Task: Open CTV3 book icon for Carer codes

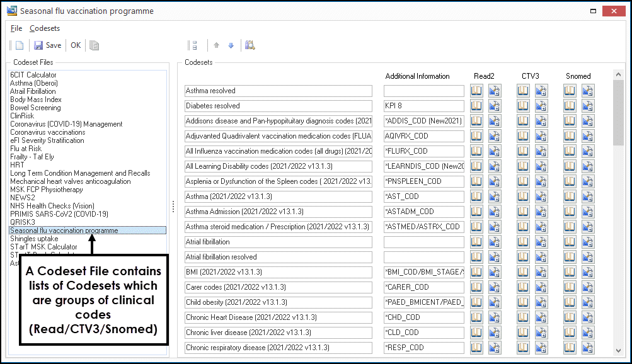Action: [523, 287]
